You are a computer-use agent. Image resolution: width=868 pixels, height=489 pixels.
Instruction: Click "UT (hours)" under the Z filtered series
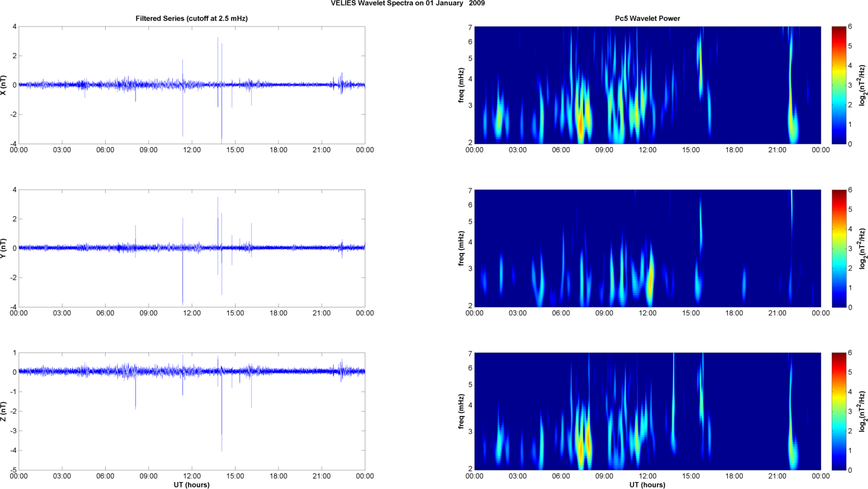[x=191, y=485]
